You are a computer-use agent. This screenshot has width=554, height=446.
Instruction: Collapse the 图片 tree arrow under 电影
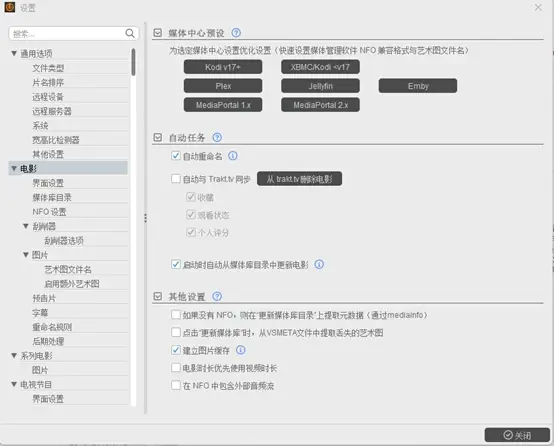(26, 254)
